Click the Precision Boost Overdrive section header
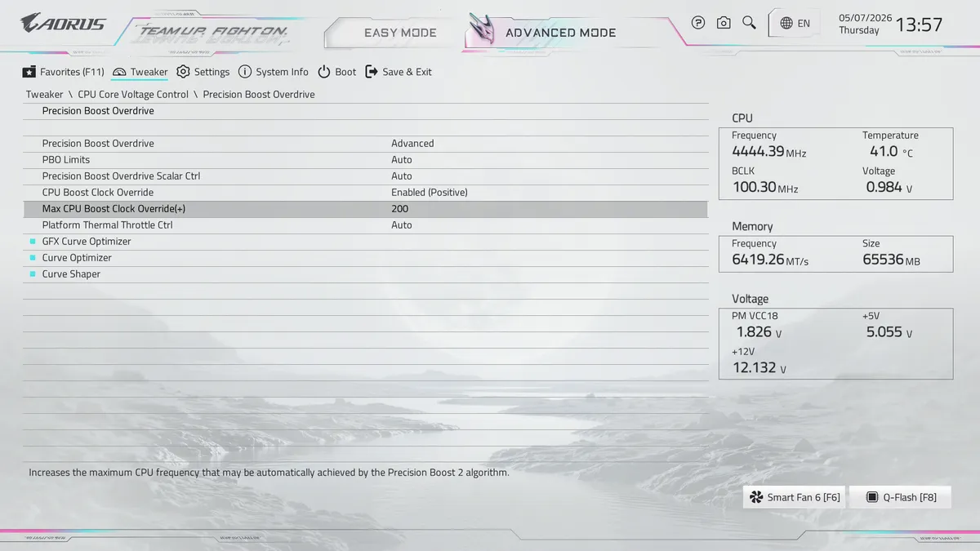Viewport: 980px width, 551px height. tap(98, 111)
